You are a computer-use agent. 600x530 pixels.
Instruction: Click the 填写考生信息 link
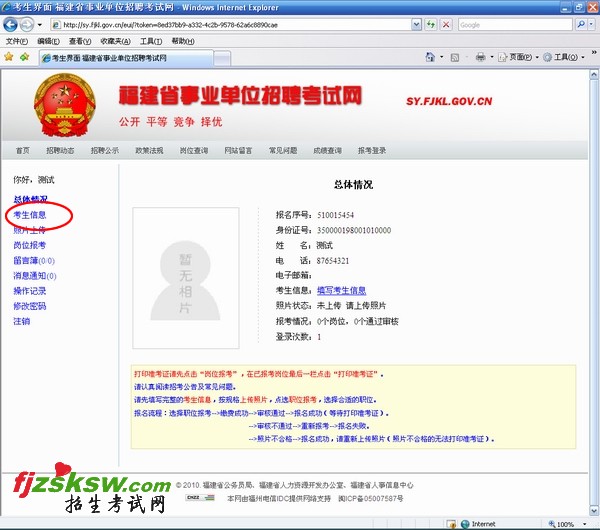[x=341, y=290]
